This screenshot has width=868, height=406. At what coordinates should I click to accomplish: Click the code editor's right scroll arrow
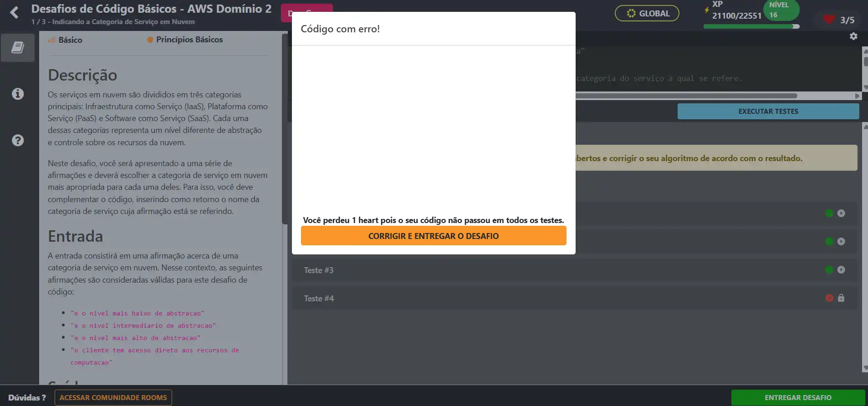[x=857, y=96]
